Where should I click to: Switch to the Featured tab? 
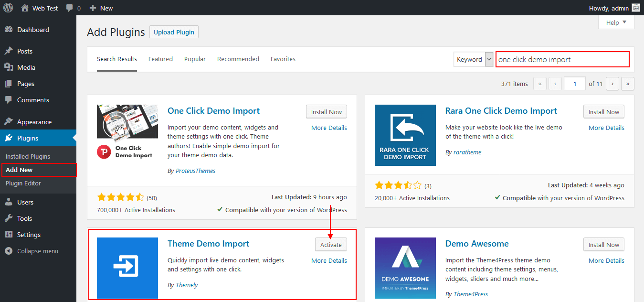tap(160, 59)
